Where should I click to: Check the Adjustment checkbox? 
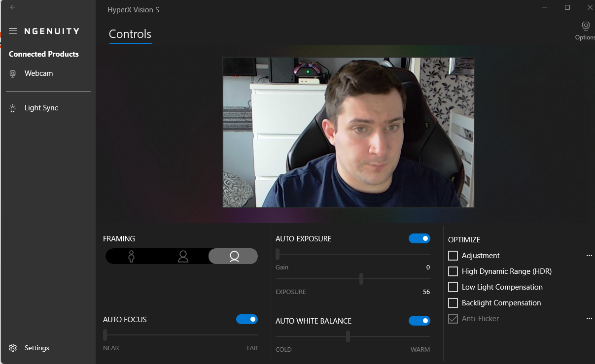pos(453,256)
